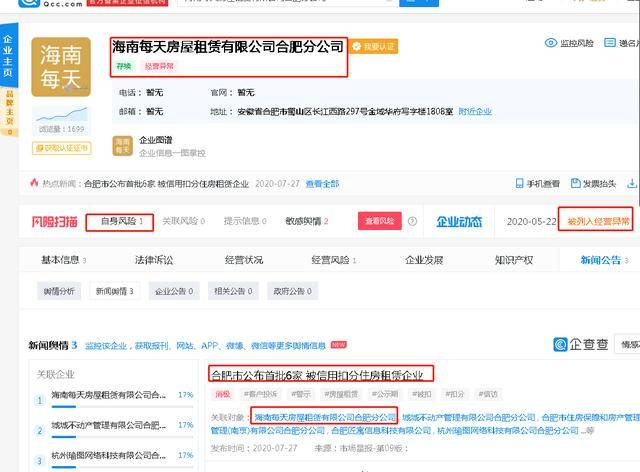This screenshot has width=640, height=472.
Task: Select 相关公告 0 sub-tab
Action: coord(233,291)
